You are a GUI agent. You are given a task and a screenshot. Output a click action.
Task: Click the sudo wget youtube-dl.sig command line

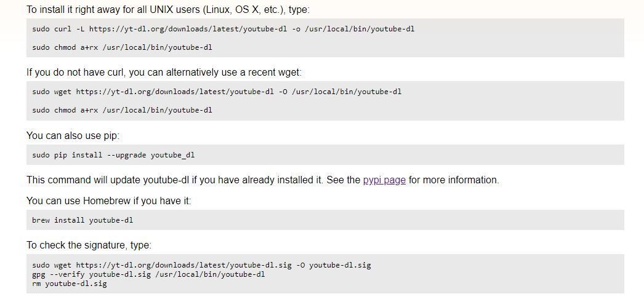point(201,265)
